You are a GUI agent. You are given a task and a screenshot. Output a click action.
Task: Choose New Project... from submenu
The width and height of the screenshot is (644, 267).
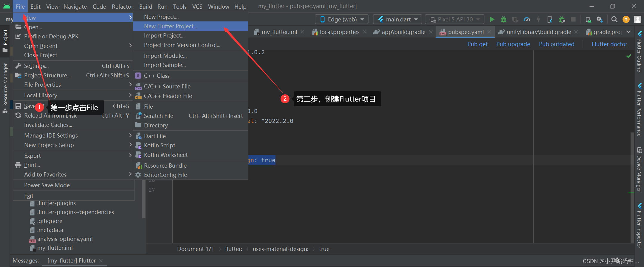tap(191, 17)
